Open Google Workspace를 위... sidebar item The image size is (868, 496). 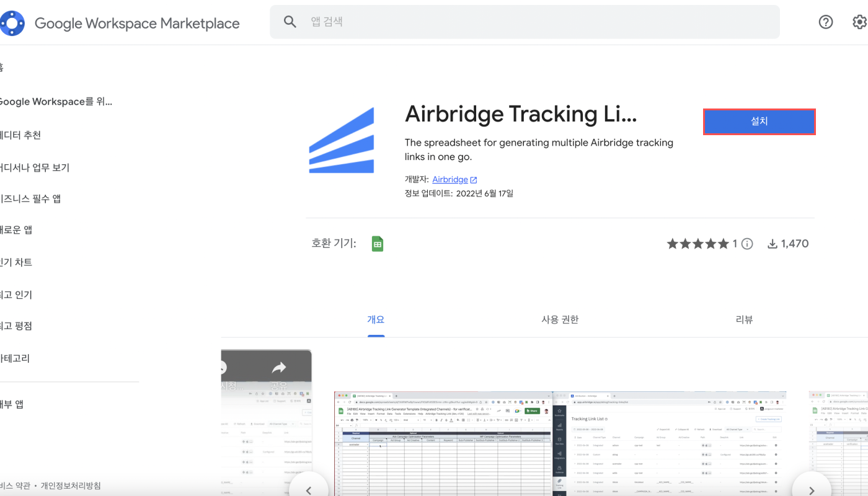point(56,101)
